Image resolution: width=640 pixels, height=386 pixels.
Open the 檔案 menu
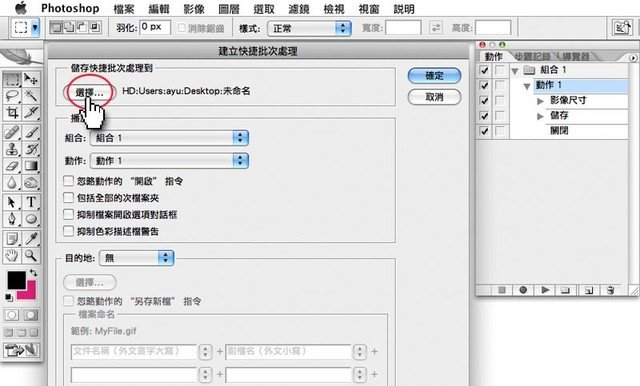coord(124,9)
